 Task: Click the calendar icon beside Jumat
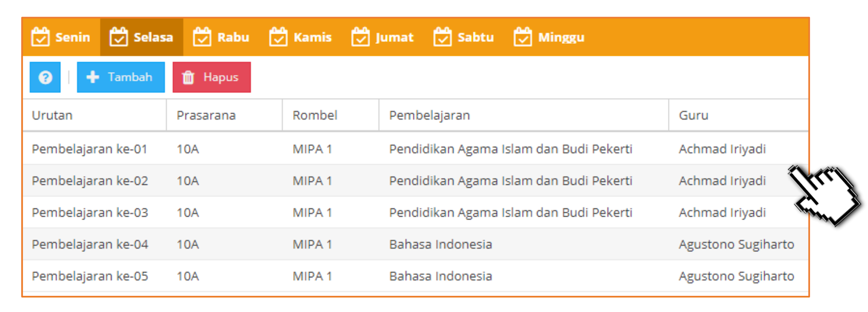coord(360,37)
